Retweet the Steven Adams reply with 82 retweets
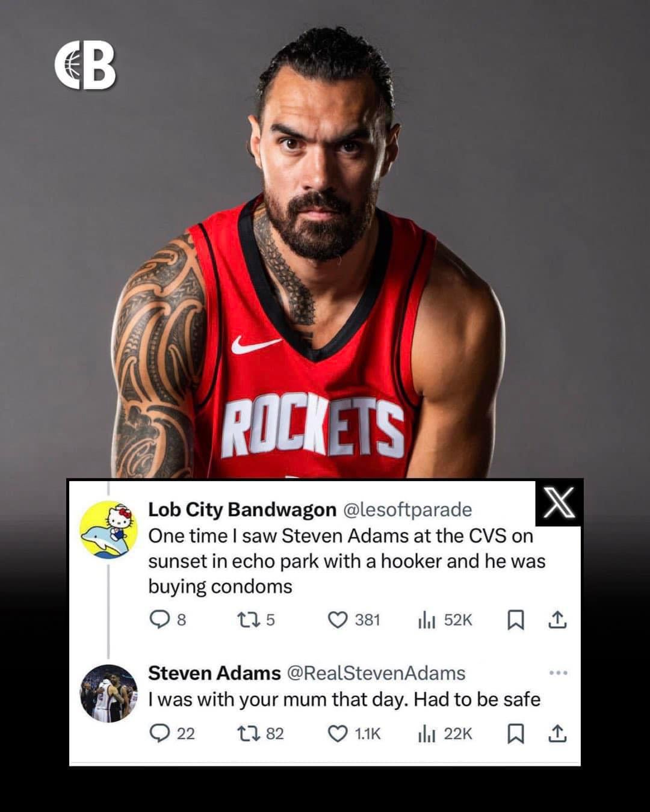Screen dimensions: 650x812 261,733
